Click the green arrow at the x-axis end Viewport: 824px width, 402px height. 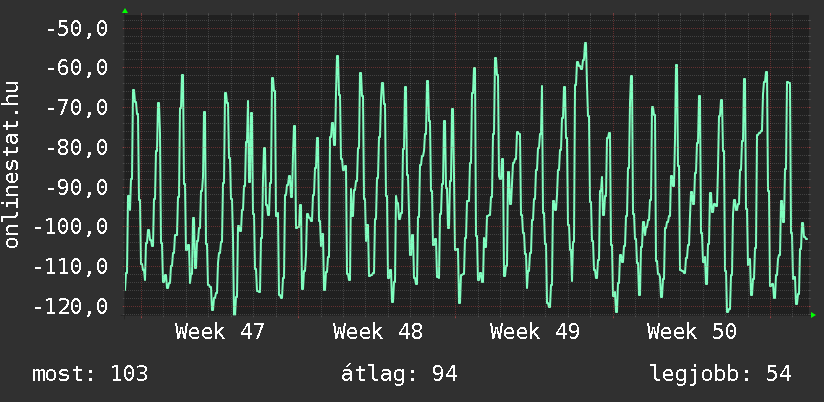click(x=812, y=315)
